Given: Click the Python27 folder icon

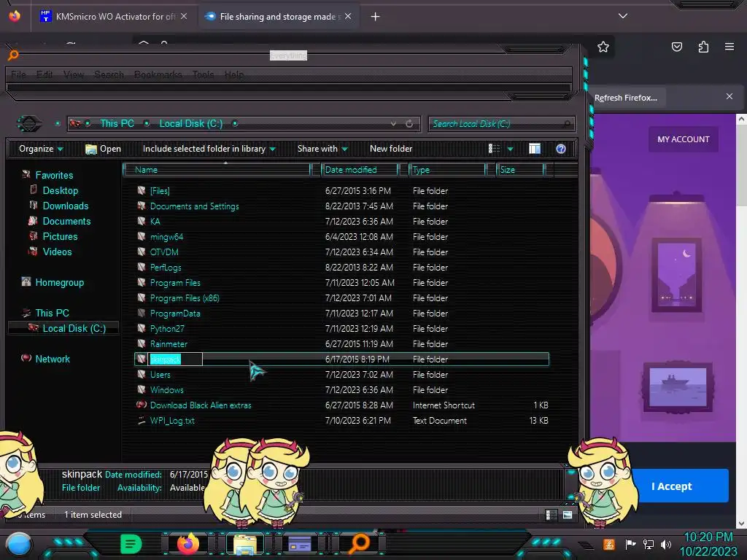Looking at the screenshot, I should pos(142,329).
